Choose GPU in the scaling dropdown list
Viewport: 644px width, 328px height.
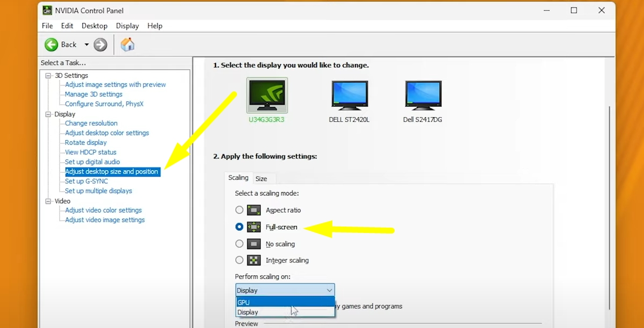(x=285, y=302)
